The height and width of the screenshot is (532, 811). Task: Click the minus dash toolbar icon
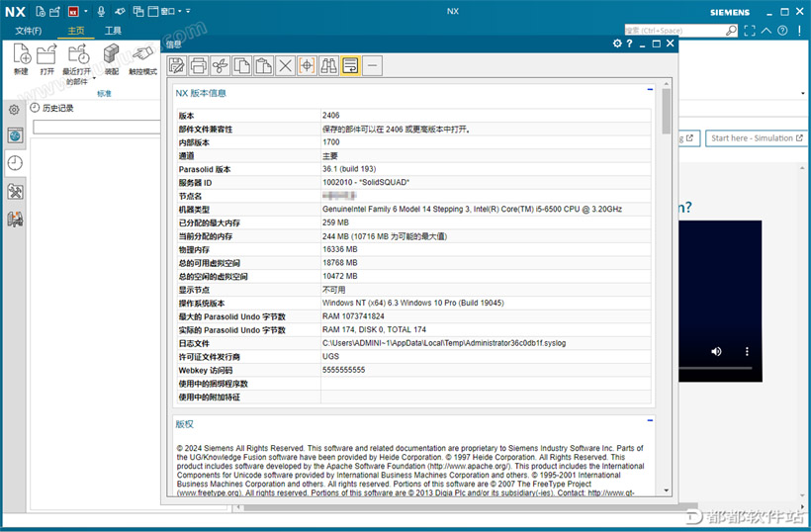(x=373, y=65)
